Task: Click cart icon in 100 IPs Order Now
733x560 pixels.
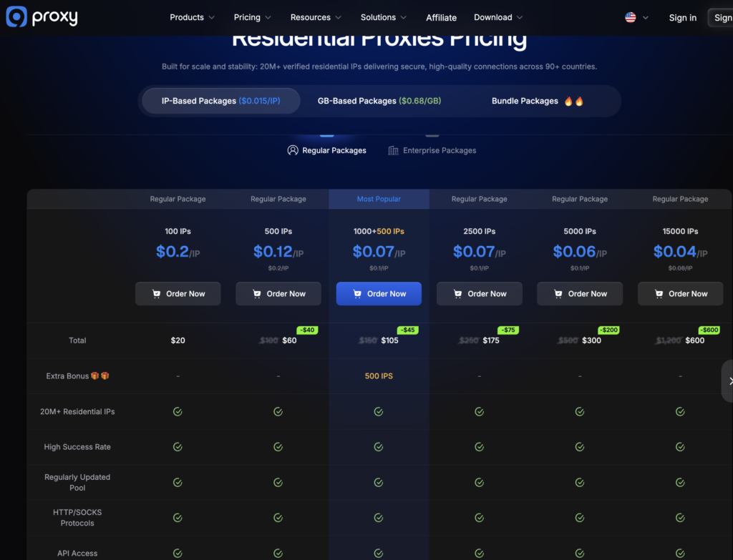Action: tap(156, 294)
